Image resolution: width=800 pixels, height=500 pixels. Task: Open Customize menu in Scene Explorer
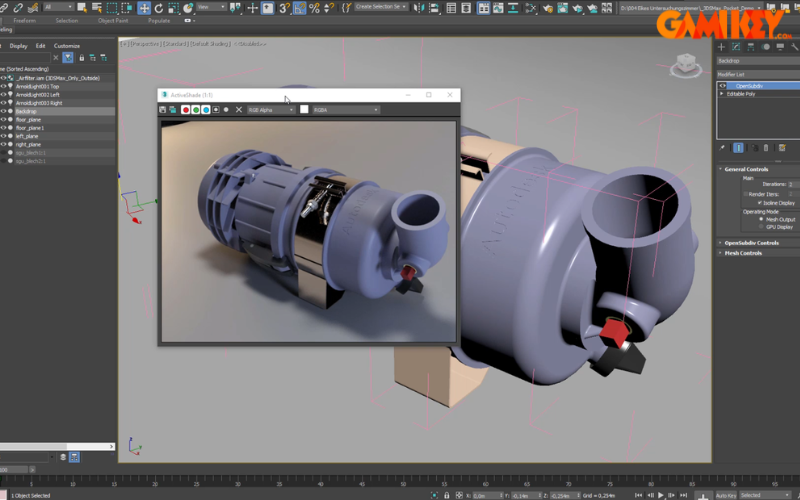click(67, 46)
